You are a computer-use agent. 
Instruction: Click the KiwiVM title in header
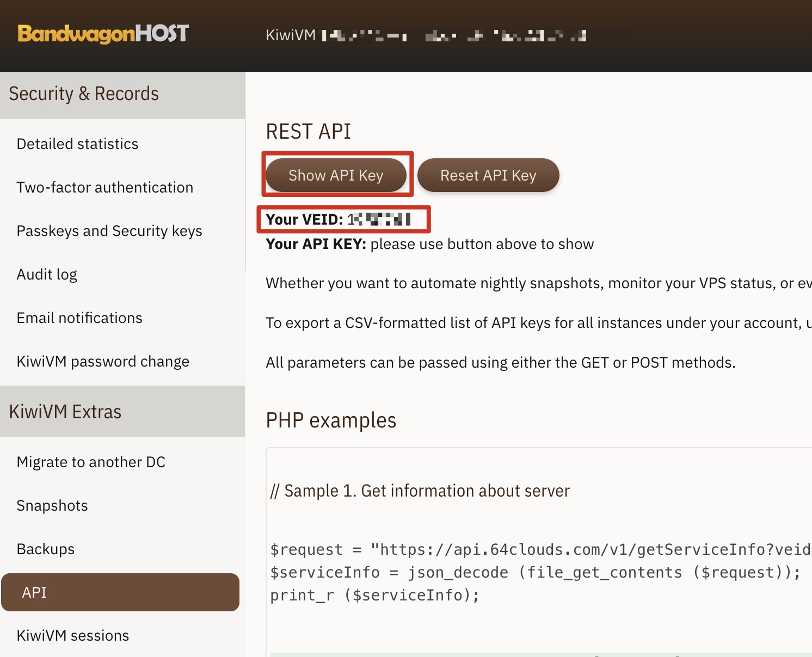(291, 35)
